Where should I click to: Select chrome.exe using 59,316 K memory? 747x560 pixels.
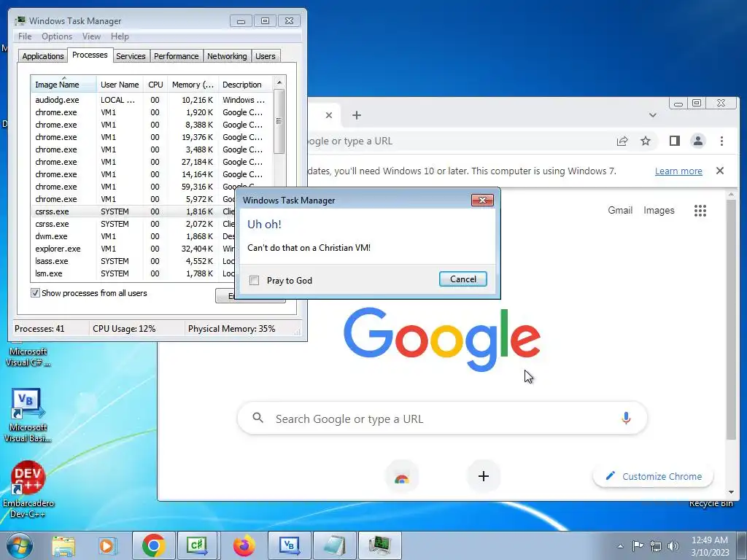[152, 187]
